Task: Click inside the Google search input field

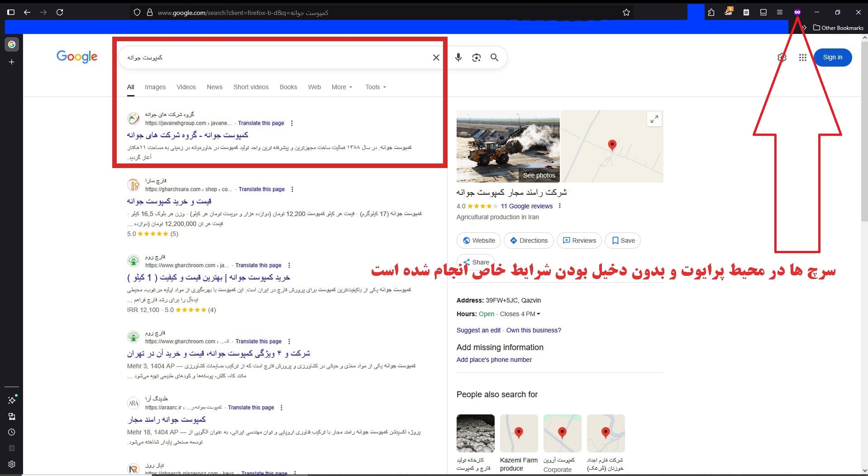Action: pyautogui.click(x=272, y=58)
